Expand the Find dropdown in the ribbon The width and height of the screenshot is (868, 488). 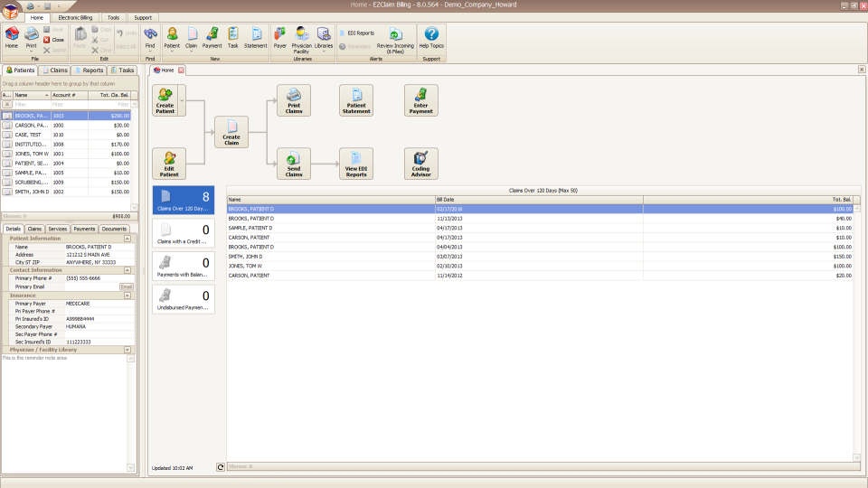(x=150, y=51)
